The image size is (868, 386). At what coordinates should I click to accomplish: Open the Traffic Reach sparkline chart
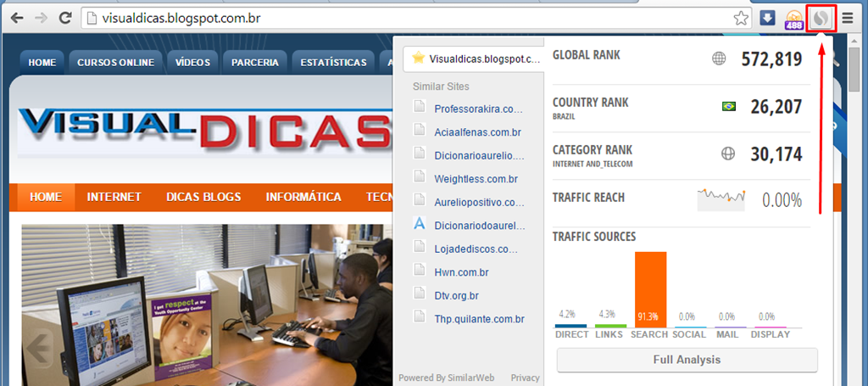721,199
